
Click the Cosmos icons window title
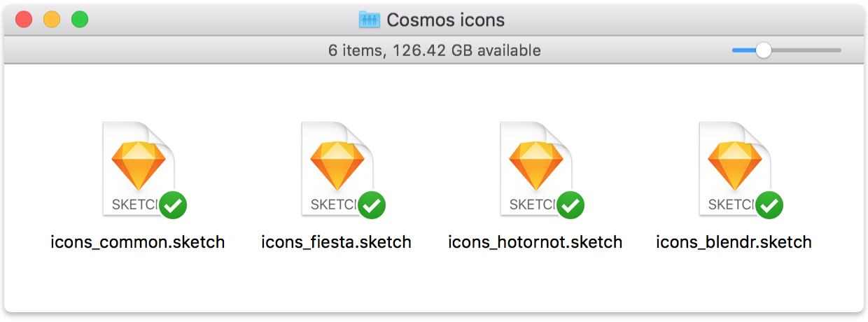445,20
